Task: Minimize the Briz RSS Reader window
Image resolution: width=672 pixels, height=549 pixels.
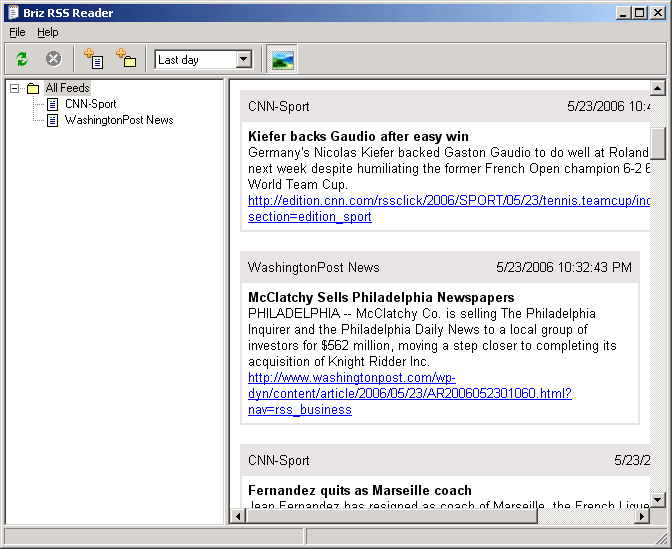Action: tap(623, 13)
